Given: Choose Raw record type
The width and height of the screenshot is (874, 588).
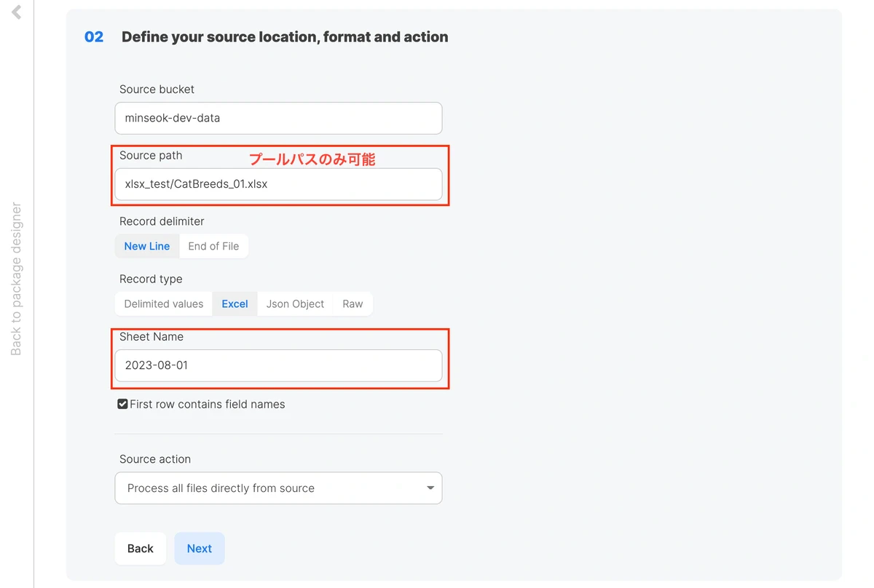Looking at the screenshot, I should tap(353, 304).
